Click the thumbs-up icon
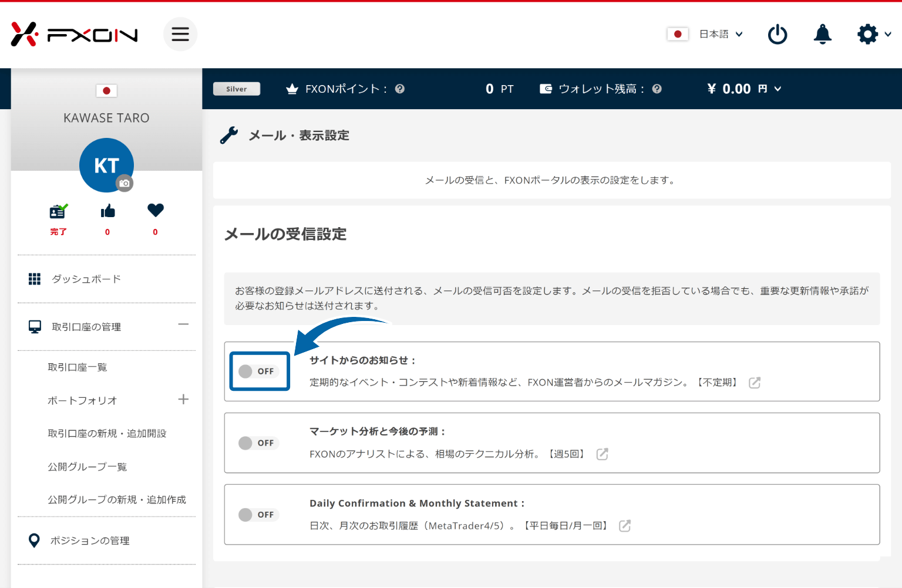Image resolution: width=902 pixels, height=588 pixels. pyautogui.click(x=107, y=211)
